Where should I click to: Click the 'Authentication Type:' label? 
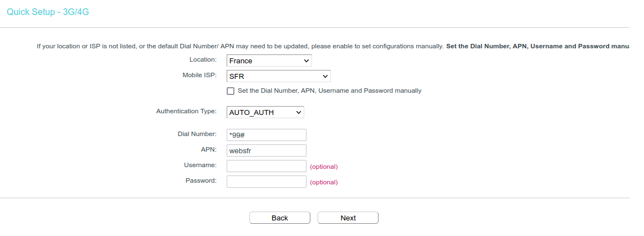pyautogui.click(x=186, y=111)
